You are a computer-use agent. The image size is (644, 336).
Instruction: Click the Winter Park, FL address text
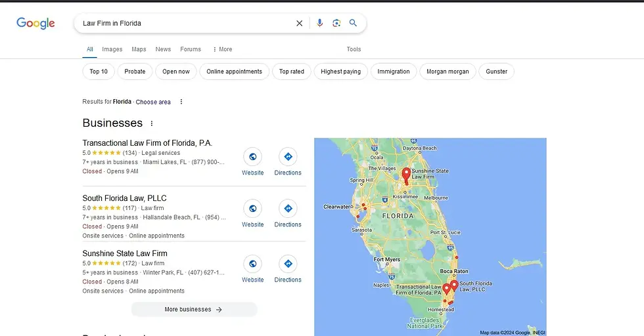pos(163,272)
